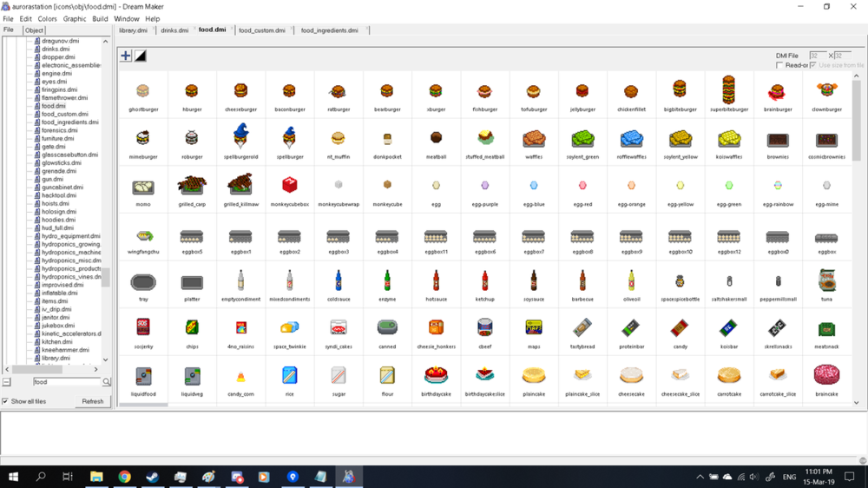Screen dimensions: 868x488
Task: Open the Graphic menu
Action: pyautogui.click(x=75, y=19)
